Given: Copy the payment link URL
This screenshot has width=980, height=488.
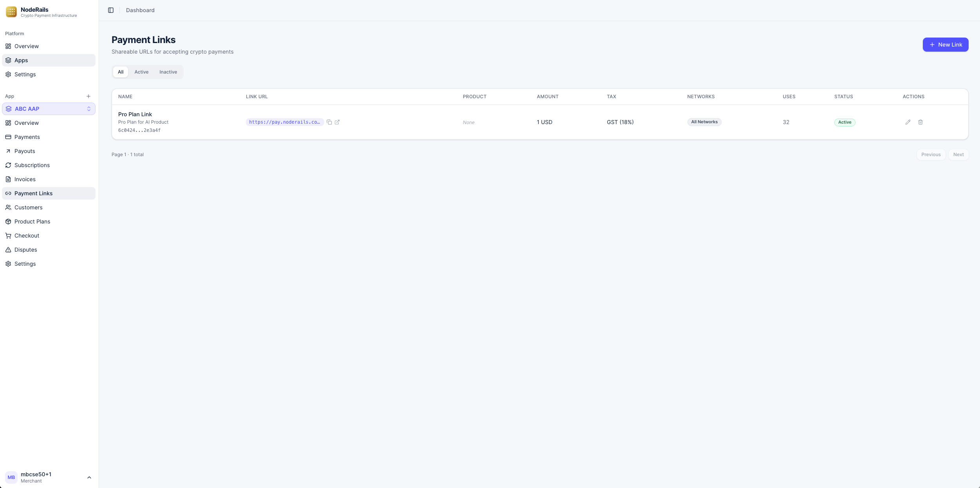Looking at the screenshot, I should (329, 122).
